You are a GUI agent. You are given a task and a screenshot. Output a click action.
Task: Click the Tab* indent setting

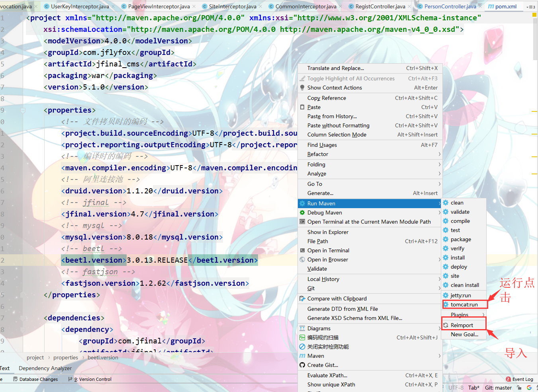point(474,388)
